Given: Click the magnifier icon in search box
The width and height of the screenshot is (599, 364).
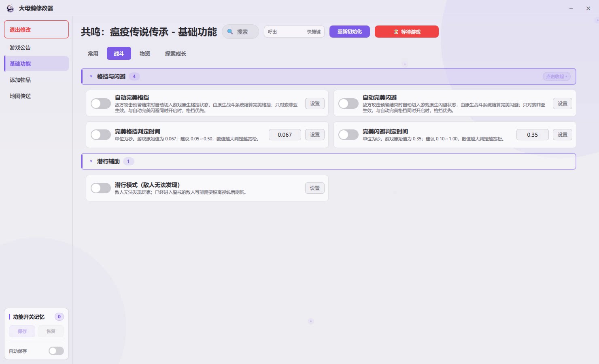Looking at the screenshot, I should tap(230, 32).
